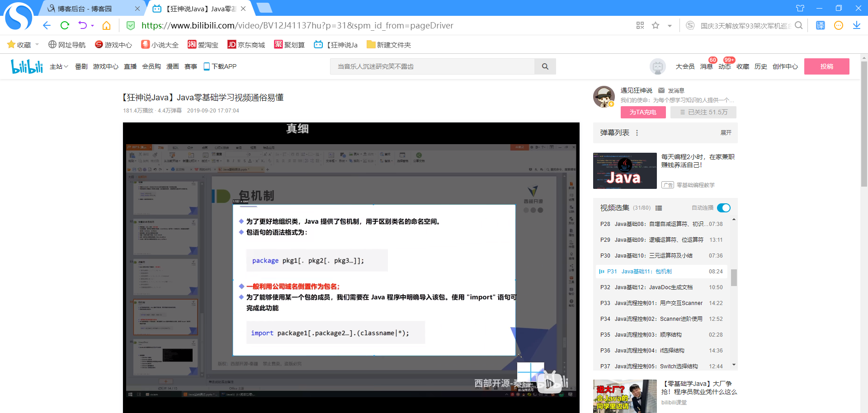
Task: Open the Java ad thumbnail
Action: pyautogui.click(x=625, y=171)
